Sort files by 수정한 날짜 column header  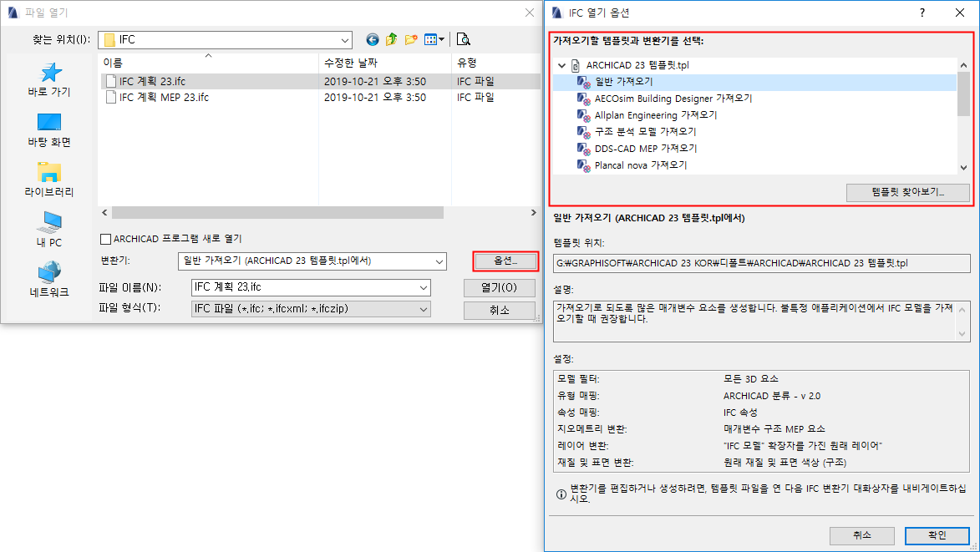[385, 63]
